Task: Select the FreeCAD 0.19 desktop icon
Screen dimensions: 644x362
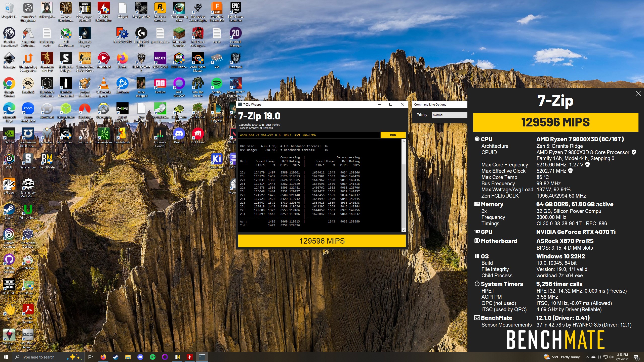Action: click(x=122, y=36)
